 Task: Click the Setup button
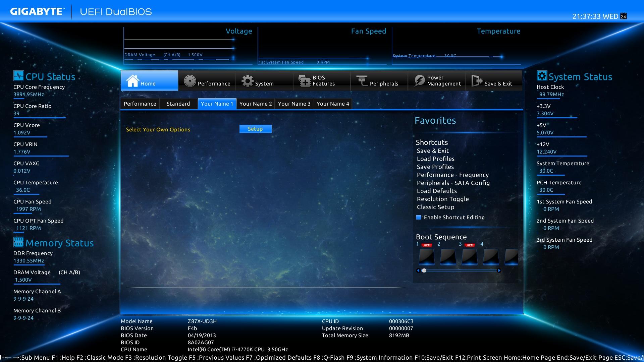click(255, 129)
